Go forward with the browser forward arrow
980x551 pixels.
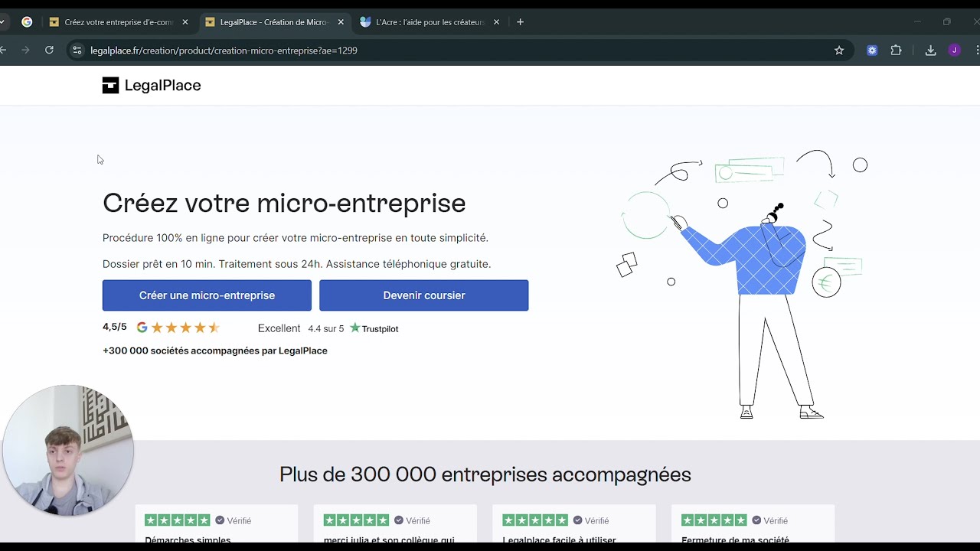tap(25, 51)
